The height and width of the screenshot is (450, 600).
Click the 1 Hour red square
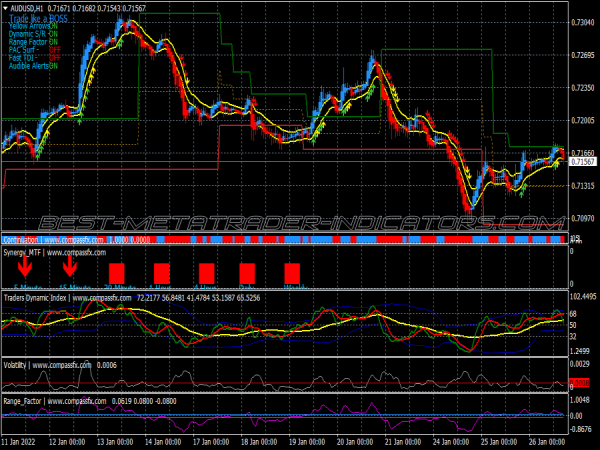162,272
